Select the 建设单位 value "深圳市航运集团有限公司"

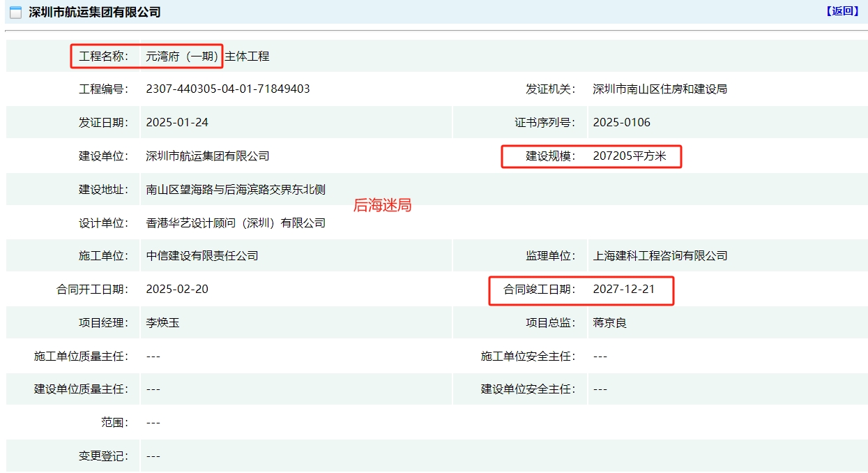pos(208,156)
